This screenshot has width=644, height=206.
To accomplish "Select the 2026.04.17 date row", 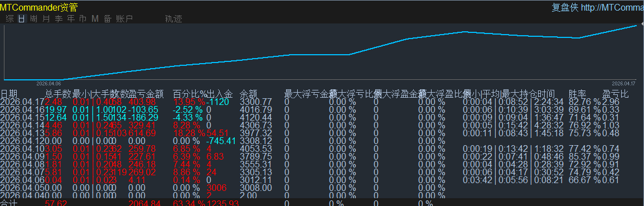I will pos(22,102).
